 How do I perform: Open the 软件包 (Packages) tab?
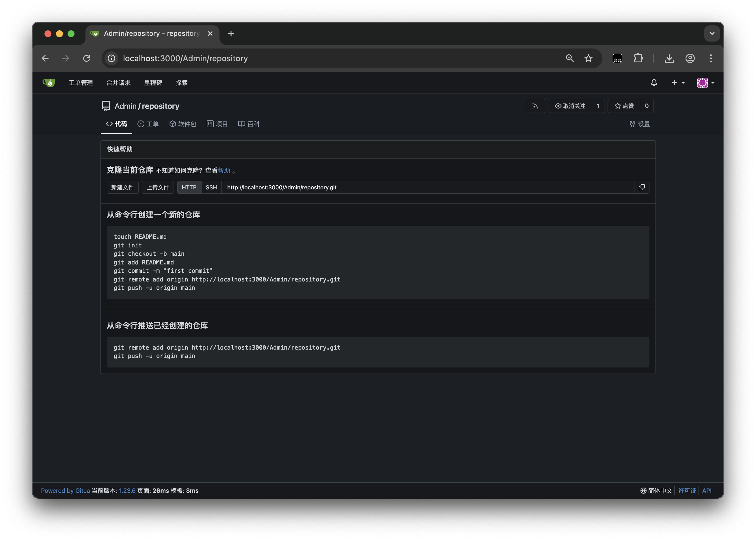[x=183, y=124]
